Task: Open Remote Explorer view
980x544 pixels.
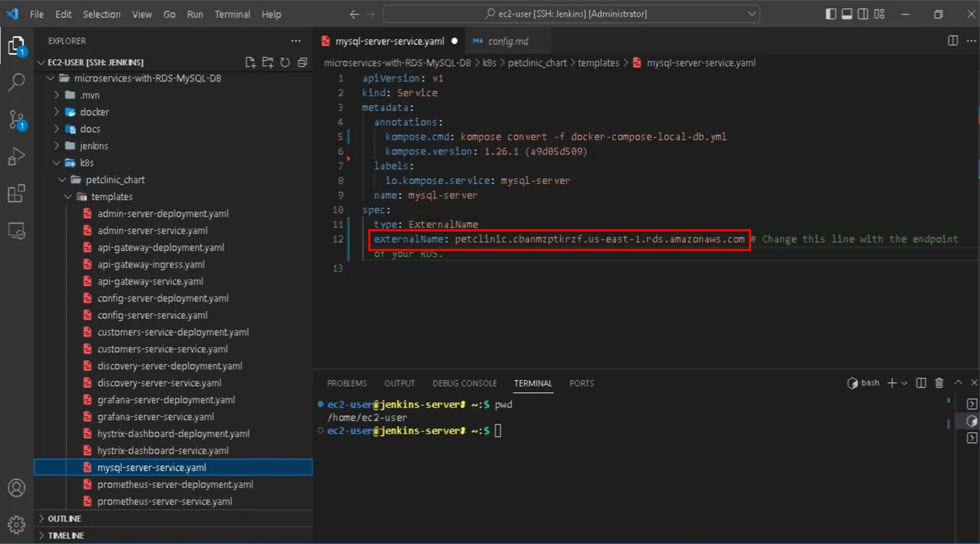Action: [16, 231]
